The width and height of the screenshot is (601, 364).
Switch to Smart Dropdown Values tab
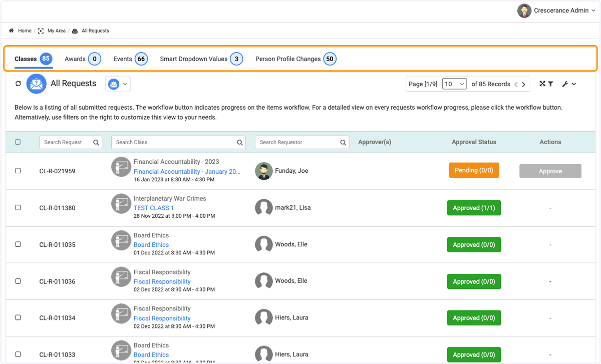[201, 59]
